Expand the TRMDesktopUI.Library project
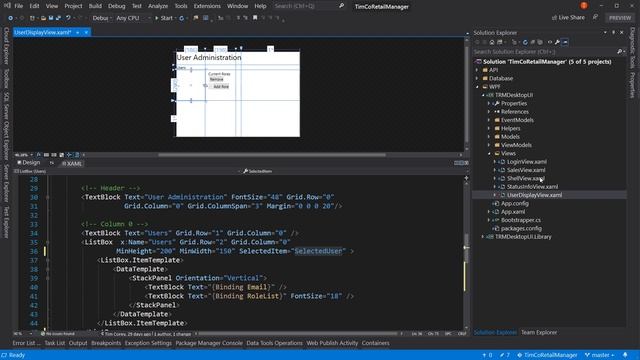The height and width of the screenshot is (360, 640). click(x=483, y=237)
